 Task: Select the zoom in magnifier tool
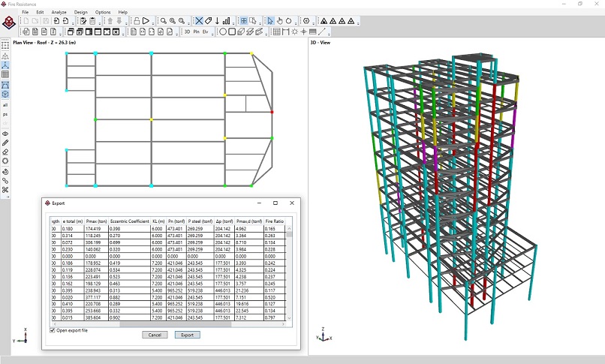[x=173, y=21]
